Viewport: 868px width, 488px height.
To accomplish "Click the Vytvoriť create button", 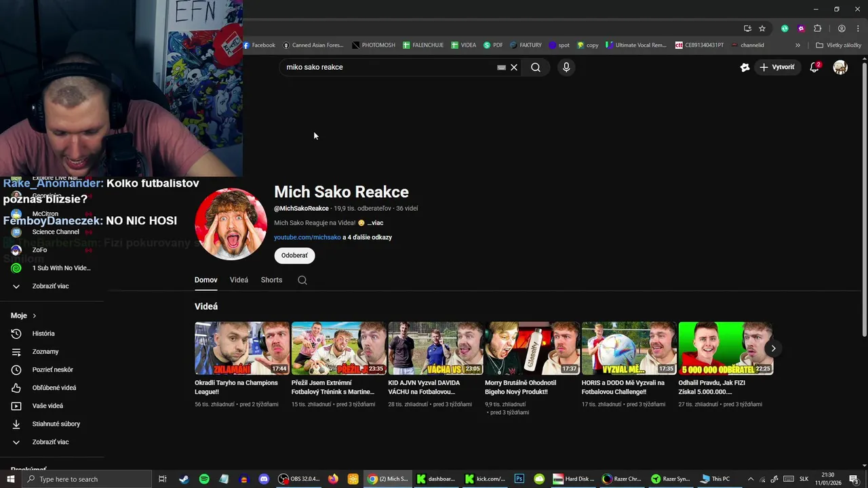I will pyautogui.click(x=777, y=67).
